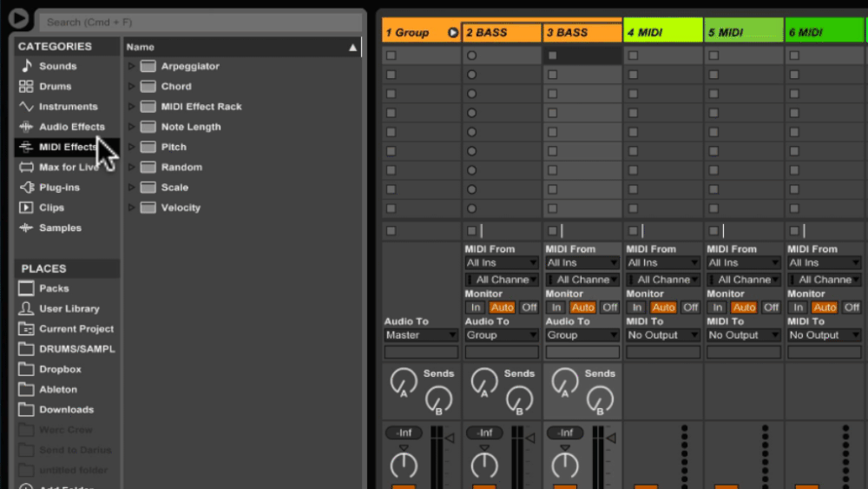Click the 1 Group -Inf volume field
This screenshot has height=489, width=868.
click(x=404, y=433)
